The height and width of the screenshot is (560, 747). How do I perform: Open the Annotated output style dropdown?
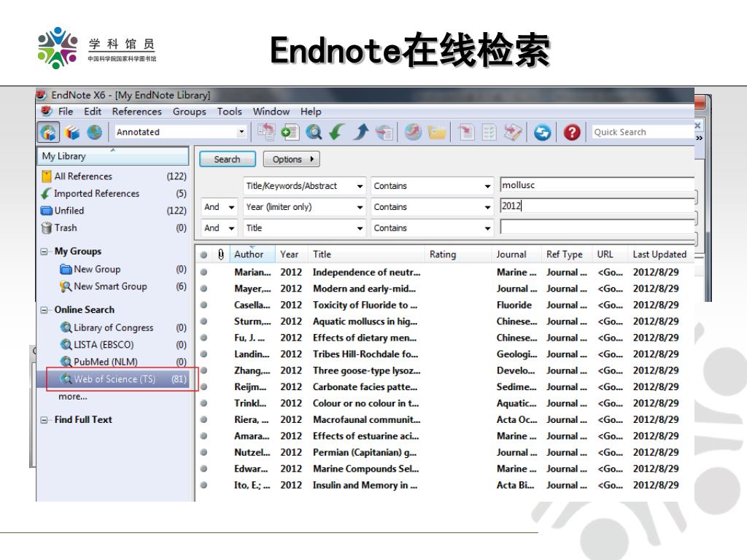(x=241, y=132)
